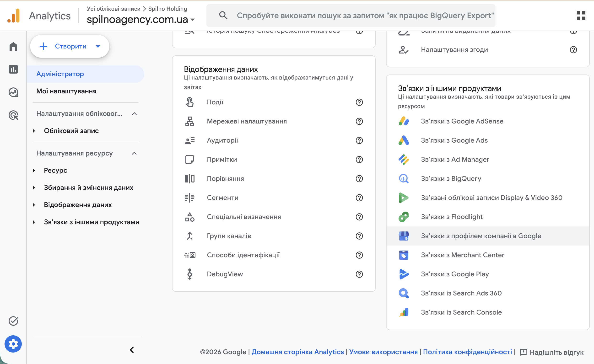Open the Home icon in left rail

pyautogui.click(x=13, y=46)
